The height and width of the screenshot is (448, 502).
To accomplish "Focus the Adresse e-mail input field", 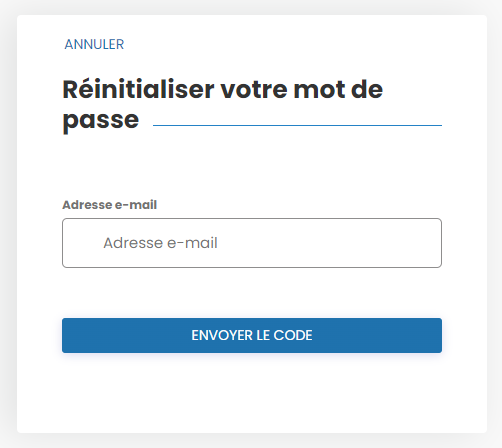I will (252, 243).
